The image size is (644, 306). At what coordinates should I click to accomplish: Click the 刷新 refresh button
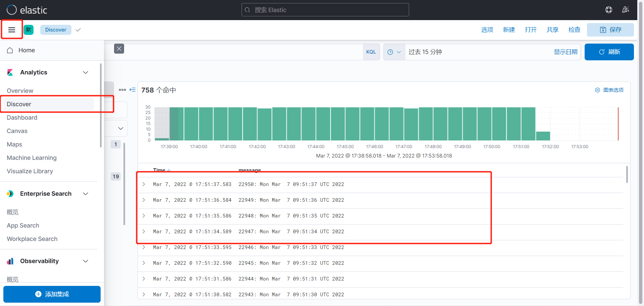click(x=609, y=52)
